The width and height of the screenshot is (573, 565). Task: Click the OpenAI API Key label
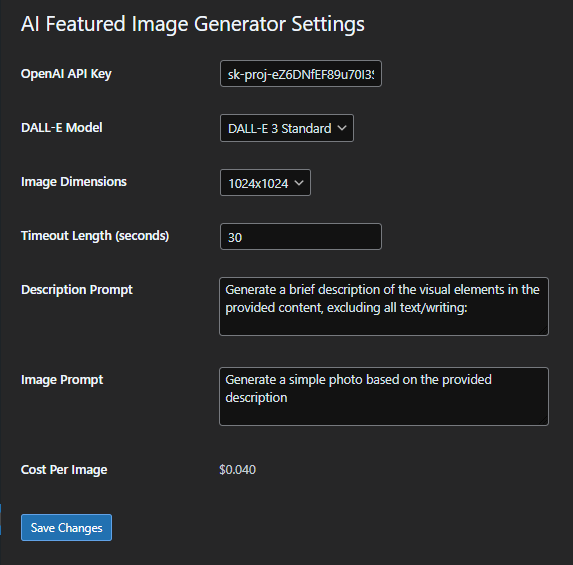click(x=66, y=74)
